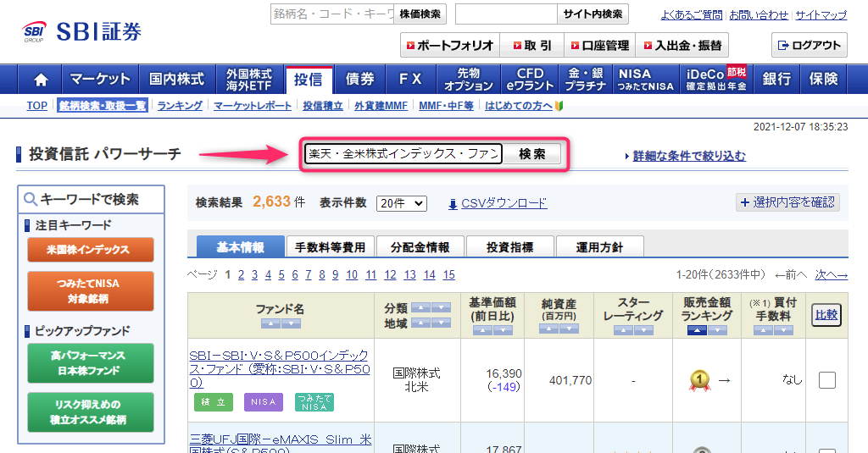The height and width of the screenshot is (453, 868).
Task: Open the SBI・V・S&P500 fund link
Action: coord(280,369)
